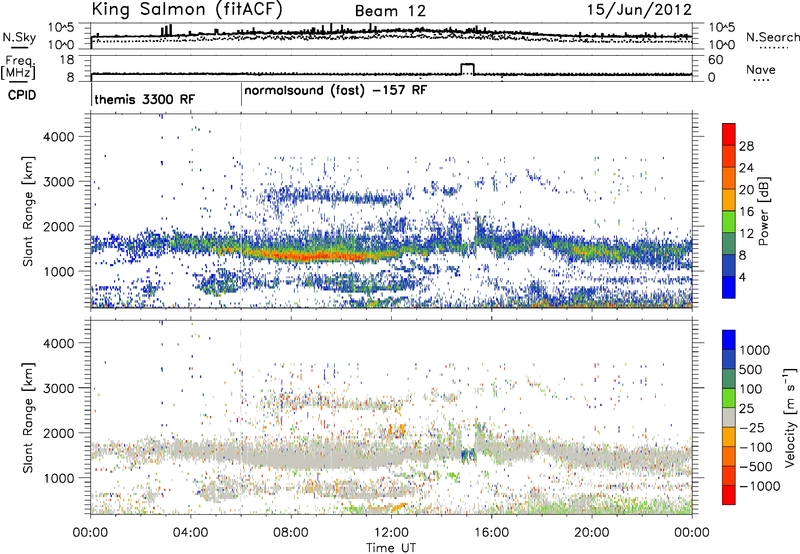Click the Nave legend label
Image resolution: width=800 pixels, height=554 pixels.
click(x=761, y=70)
